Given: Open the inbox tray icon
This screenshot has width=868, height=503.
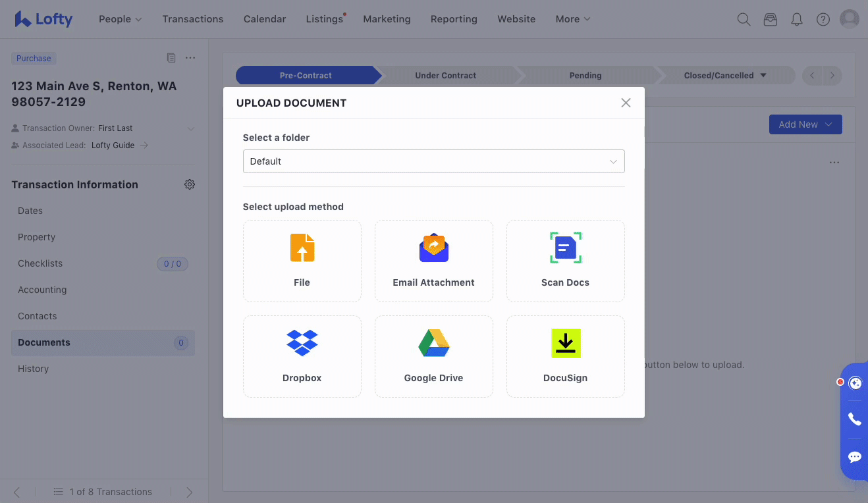Looking at the screenshot, I should 771,19.
